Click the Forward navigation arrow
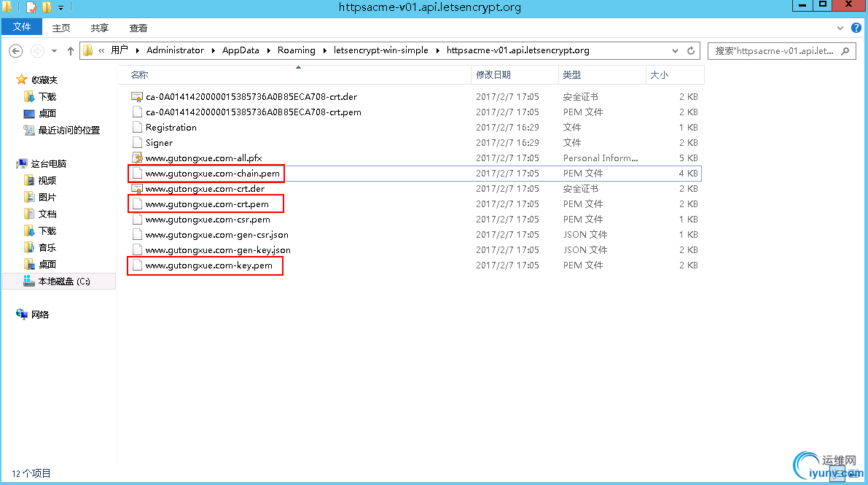The width and height of the screenshot is (868, 485). pyautogui.click(x=37, y=51)
